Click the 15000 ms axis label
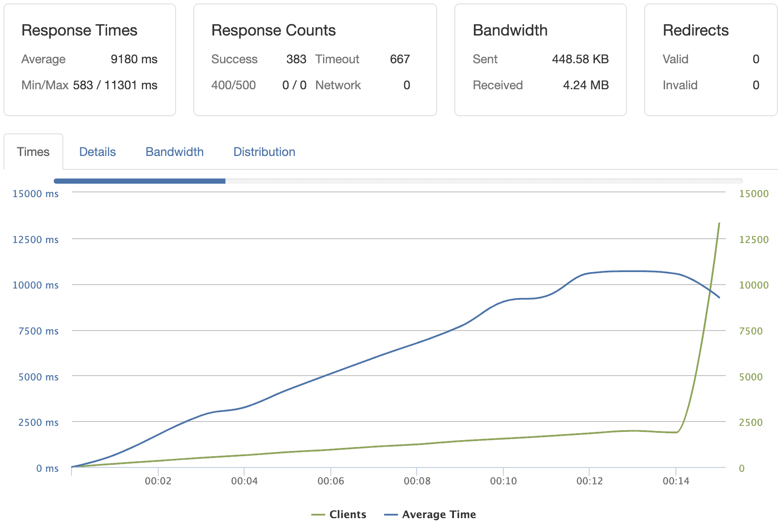The height and width of the screenshot is (532, 783). pyautogui.click(x=36, y=194)
